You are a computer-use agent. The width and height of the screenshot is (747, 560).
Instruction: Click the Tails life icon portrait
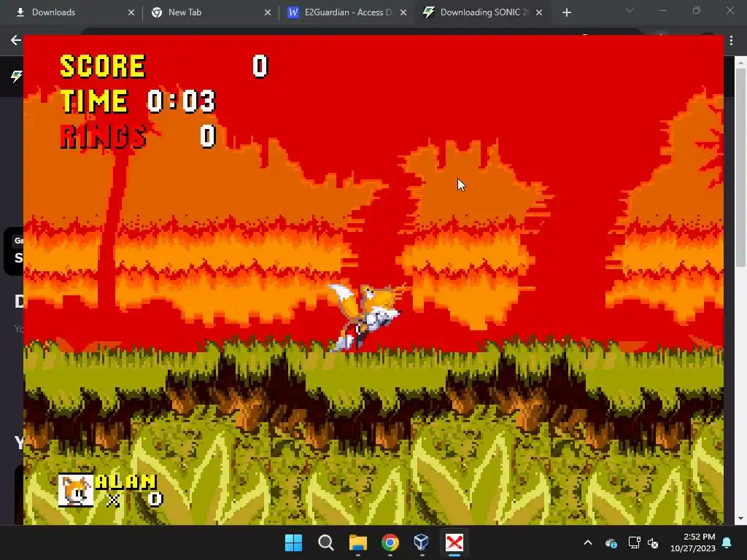coord(76,491)
